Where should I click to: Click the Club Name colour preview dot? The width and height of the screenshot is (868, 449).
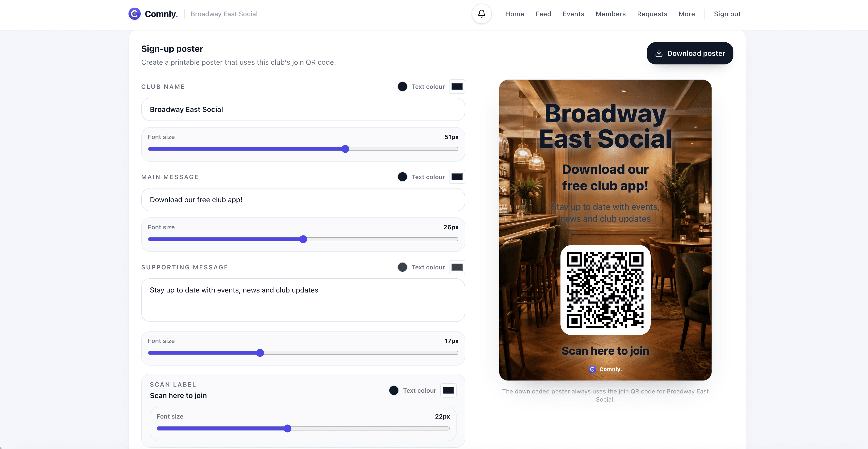point(402,87)
